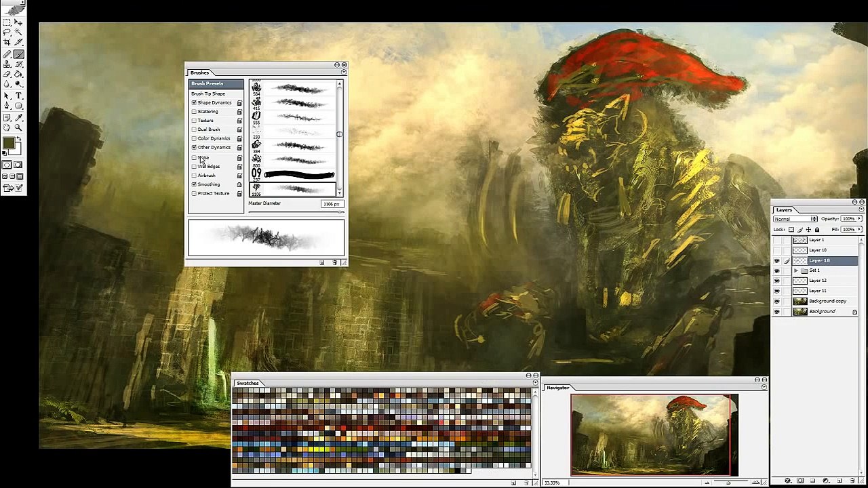
Task: Select the Background layer
Action: (x=824, y=311)
